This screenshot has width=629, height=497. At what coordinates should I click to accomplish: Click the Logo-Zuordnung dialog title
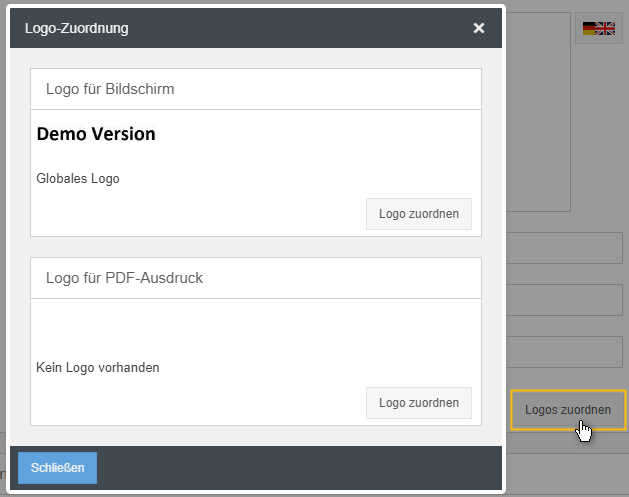(77, 28)
